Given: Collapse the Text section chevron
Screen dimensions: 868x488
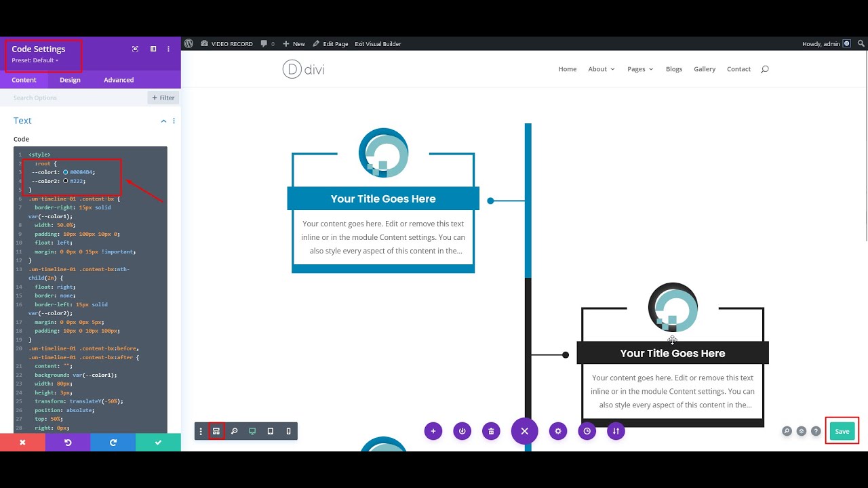Looking at the screenshot, I should (x=163, y=121).
